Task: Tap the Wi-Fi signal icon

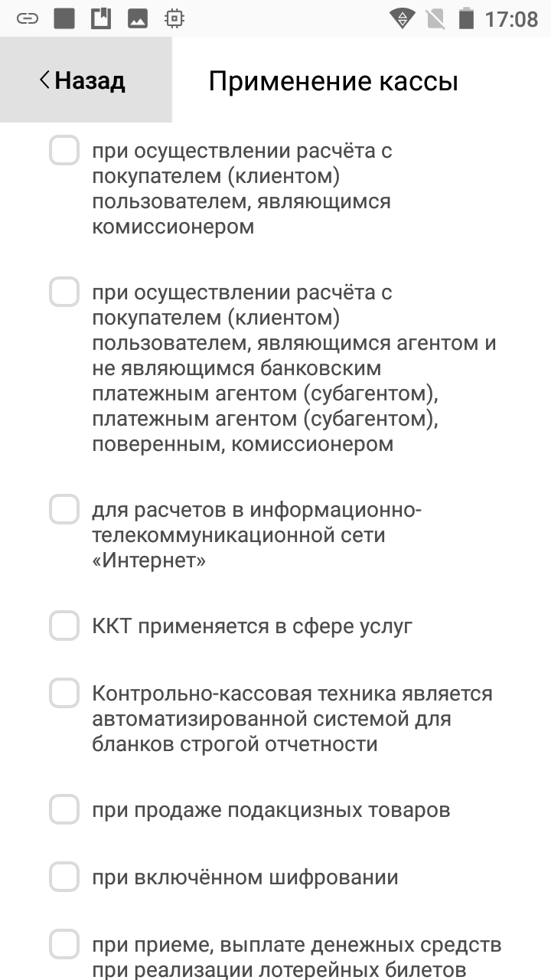Action: (x=401, y=18)
